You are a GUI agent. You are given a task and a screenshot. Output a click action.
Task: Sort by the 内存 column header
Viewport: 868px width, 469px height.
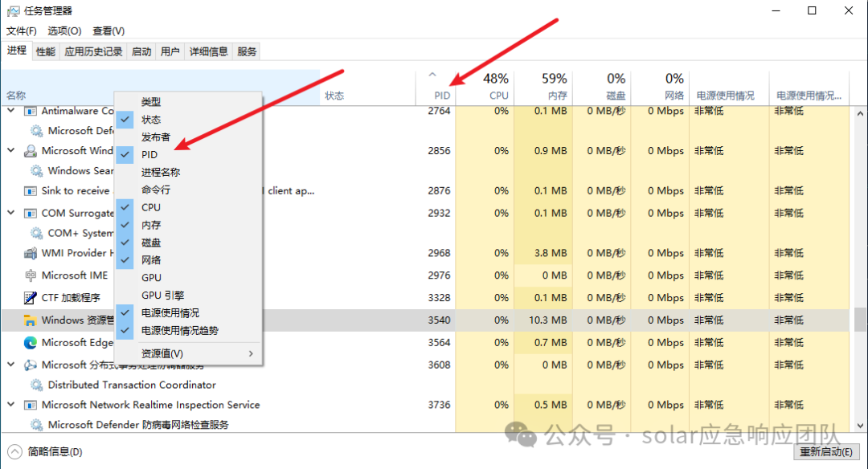(543, 88)
